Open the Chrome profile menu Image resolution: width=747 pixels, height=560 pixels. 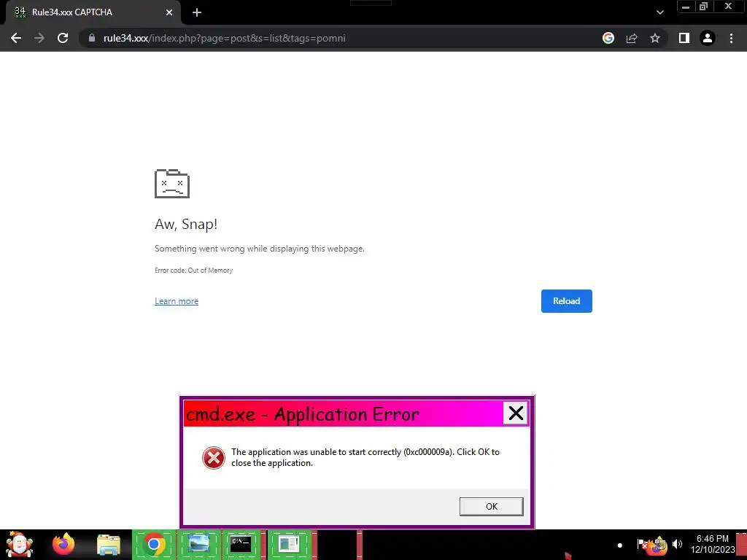(708, 38)
